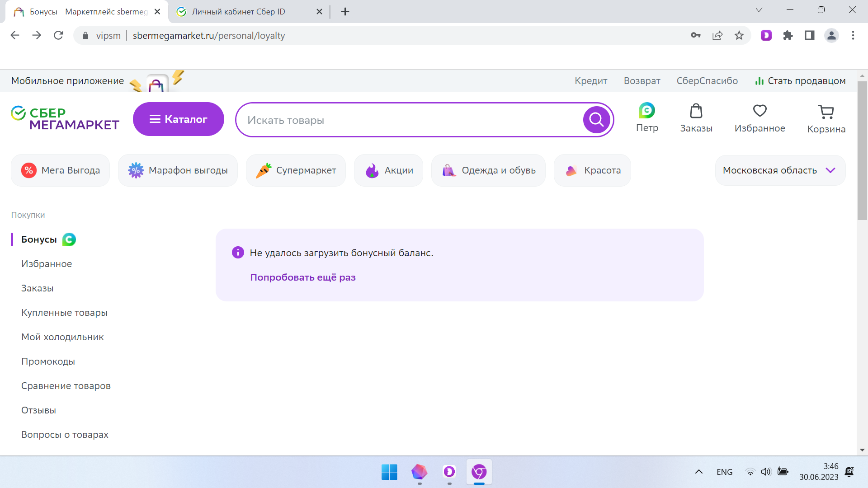Open Одежда и обувь category chip
Screen dimensions: 868x488
pyautogui.click(x=488, y=170)
